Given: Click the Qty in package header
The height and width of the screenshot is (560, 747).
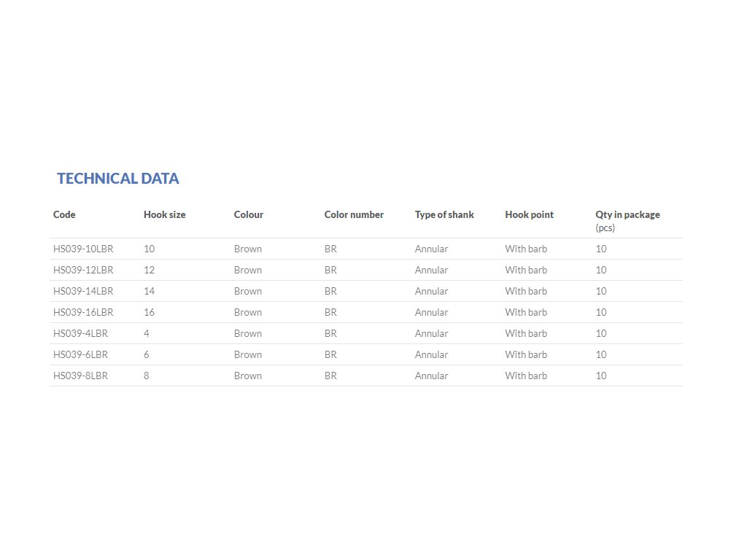Looking at the screenshot, I should [627, 215].
